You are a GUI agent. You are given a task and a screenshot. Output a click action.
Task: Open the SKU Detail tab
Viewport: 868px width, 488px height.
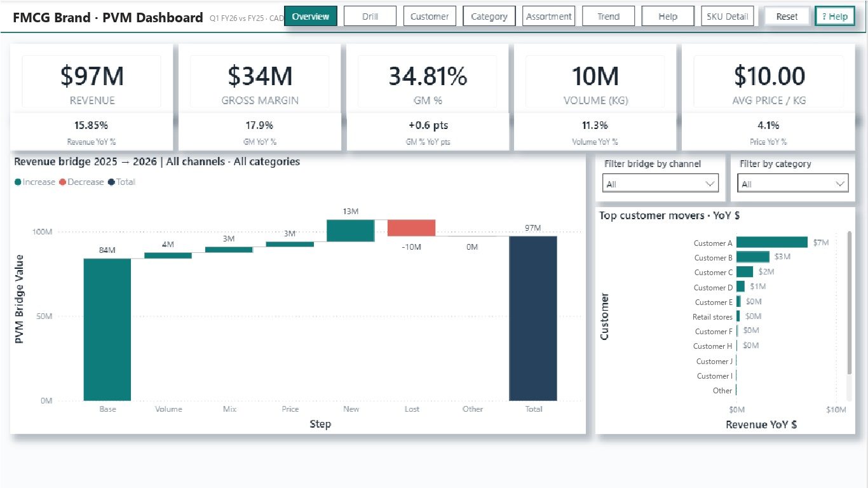point(728,17)
